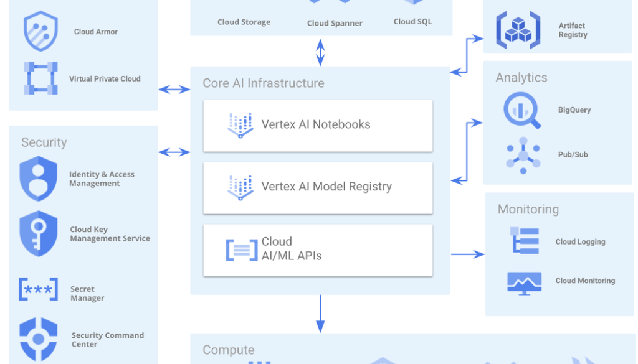Click the Cloud SQL label

(412, 22)
